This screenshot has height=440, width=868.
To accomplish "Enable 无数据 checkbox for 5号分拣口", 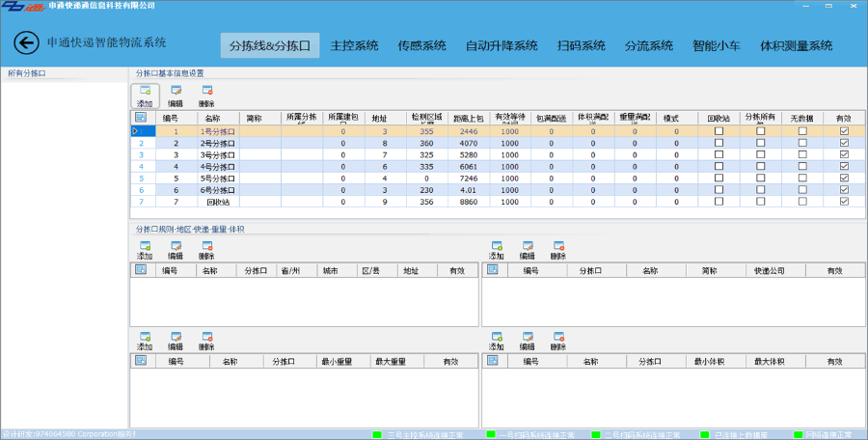I will coord(802,178).
